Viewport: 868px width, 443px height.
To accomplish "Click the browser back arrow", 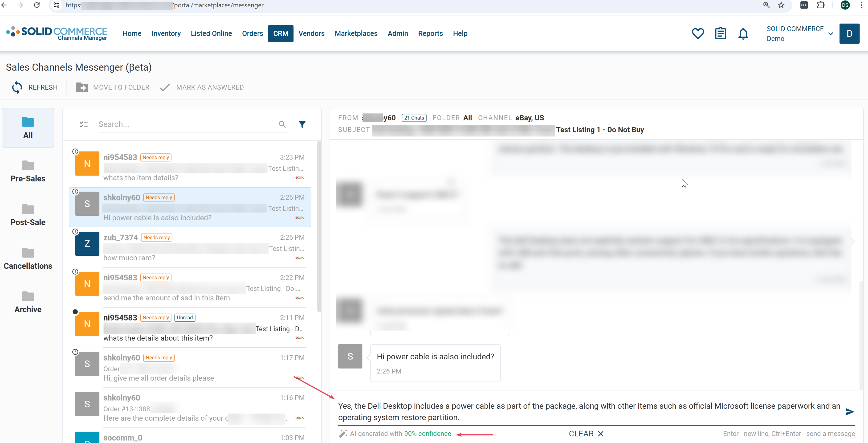I will (4, 5).
